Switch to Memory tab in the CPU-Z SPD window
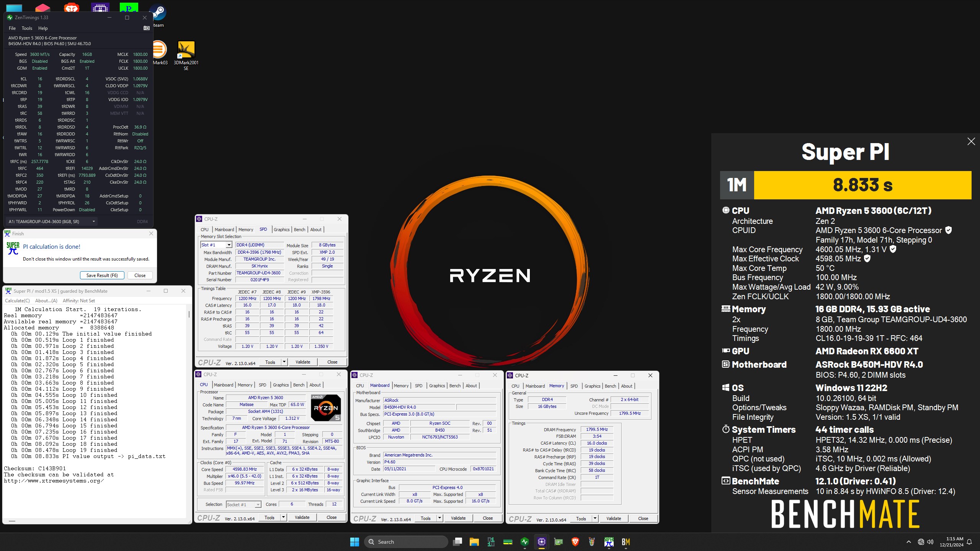The height and width of the screenshot is (551, 980). click(246, 230)
